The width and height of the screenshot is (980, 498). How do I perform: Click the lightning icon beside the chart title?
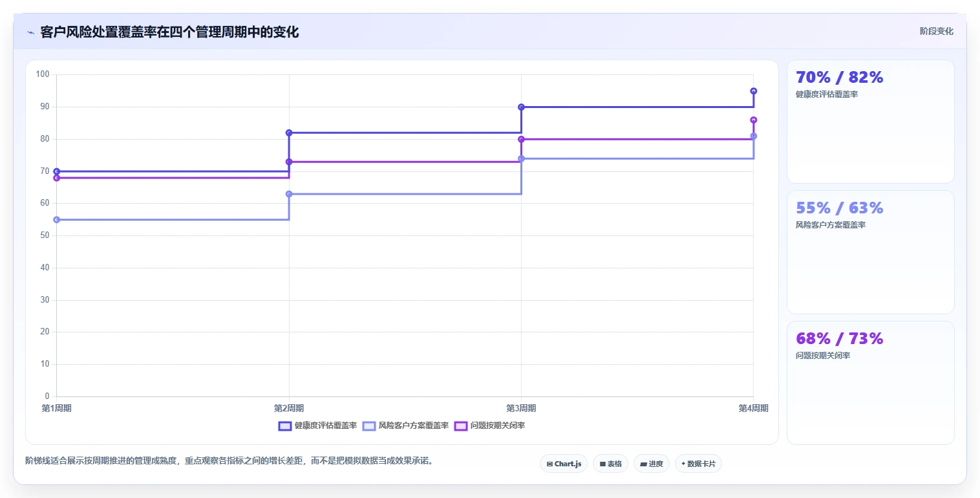point(30,32)
